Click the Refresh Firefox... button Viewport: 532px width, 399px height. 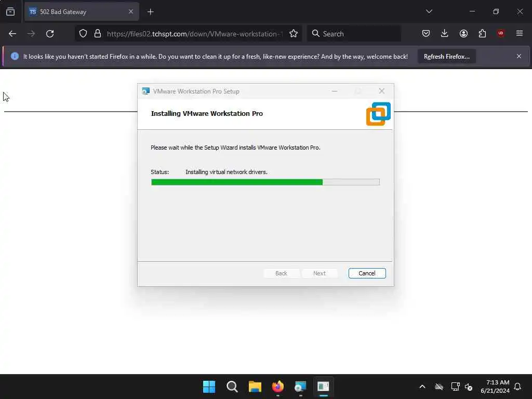446,56
